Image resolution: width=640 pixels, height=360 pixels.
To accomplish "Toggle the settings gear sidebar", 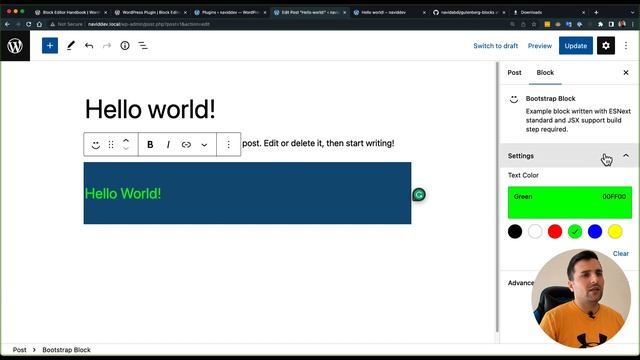I will [606, 46].
